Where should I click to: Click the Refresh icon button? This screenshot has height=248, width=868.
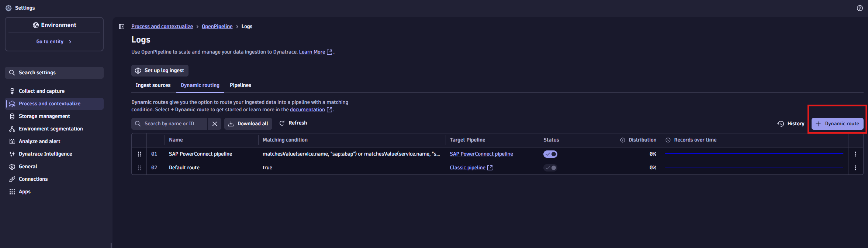point(282,123)
